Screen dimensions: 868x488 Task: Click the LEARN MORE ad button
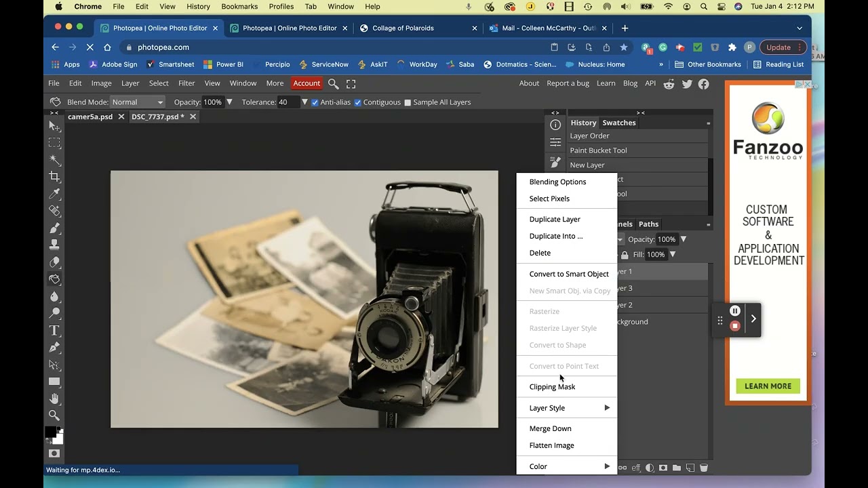click(768, 386)
